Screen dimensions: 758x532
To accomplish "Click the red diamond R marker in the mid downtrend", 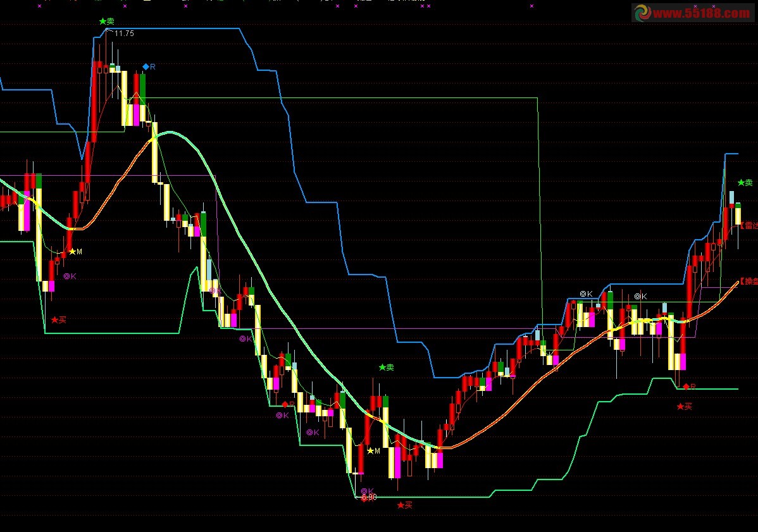I will click(288, 404).
